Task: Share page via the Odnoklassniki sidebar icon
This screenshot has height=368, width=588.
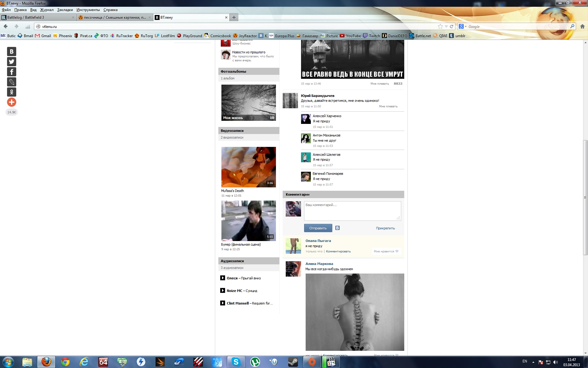Action: tap(12, 92)
